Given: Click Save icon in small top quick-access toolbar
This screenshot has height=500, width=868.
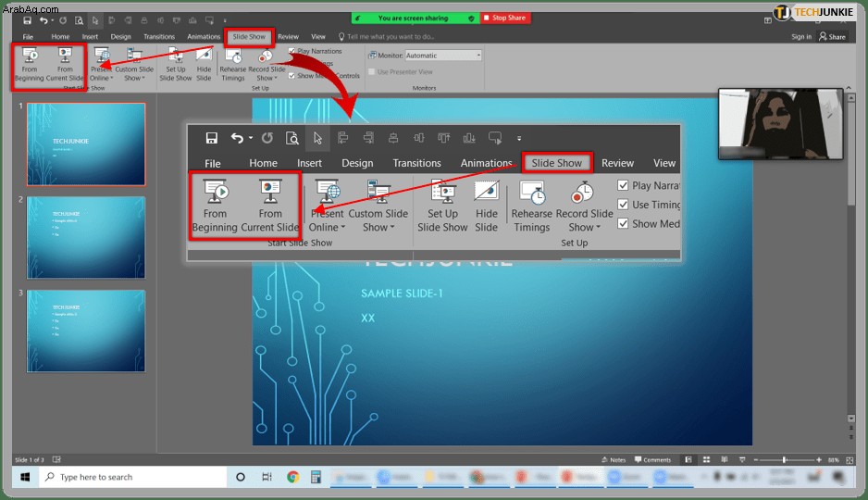Looking at the screenshot, I should tap(27, 20).
